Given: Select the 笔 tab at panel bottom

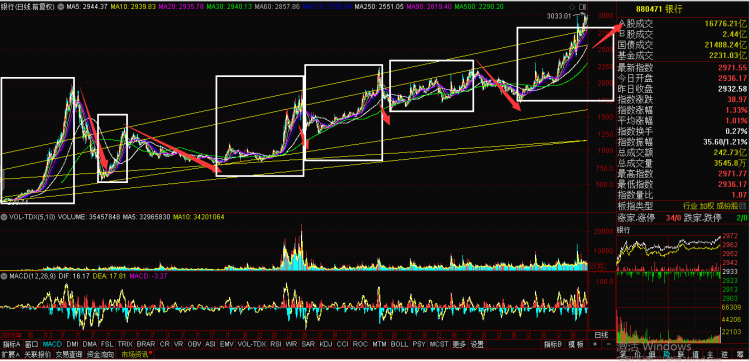Looking at the screenshot, I should pos(623,354).
